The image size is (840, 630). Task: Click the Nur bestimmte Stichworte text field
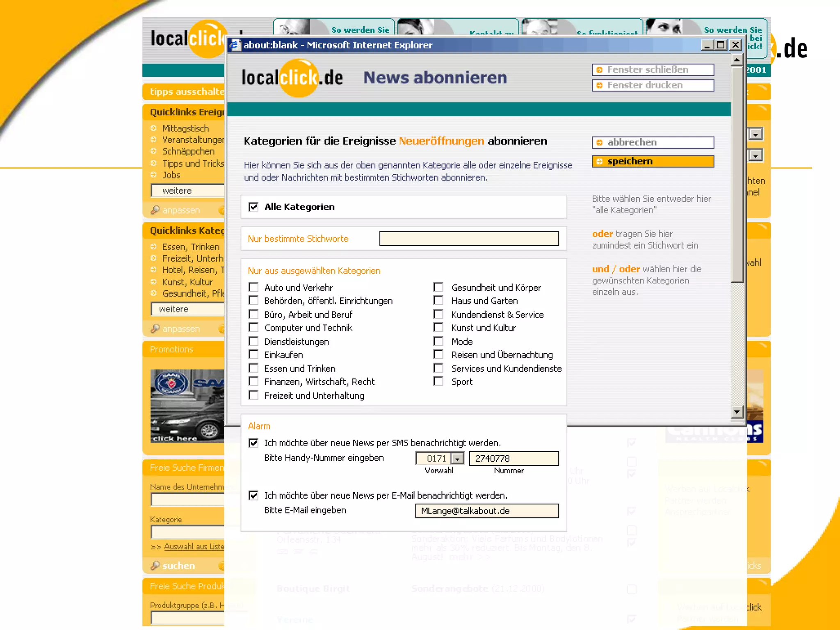coord(468,239)
